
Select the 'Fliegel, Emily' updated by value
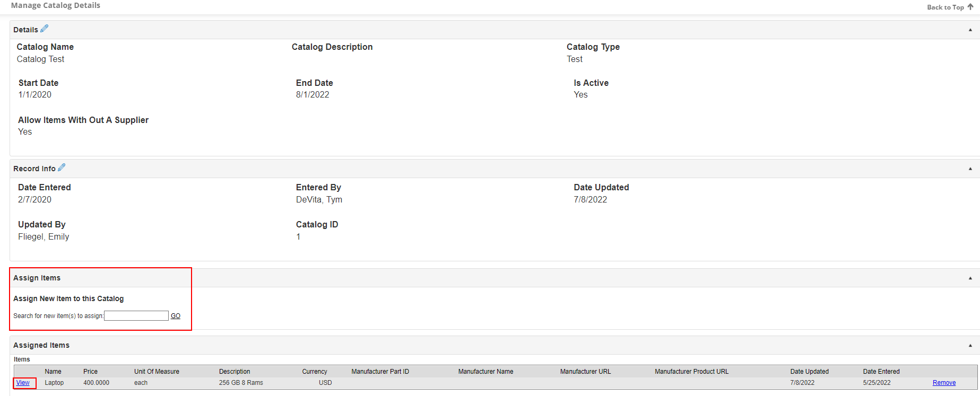[44, 237]
